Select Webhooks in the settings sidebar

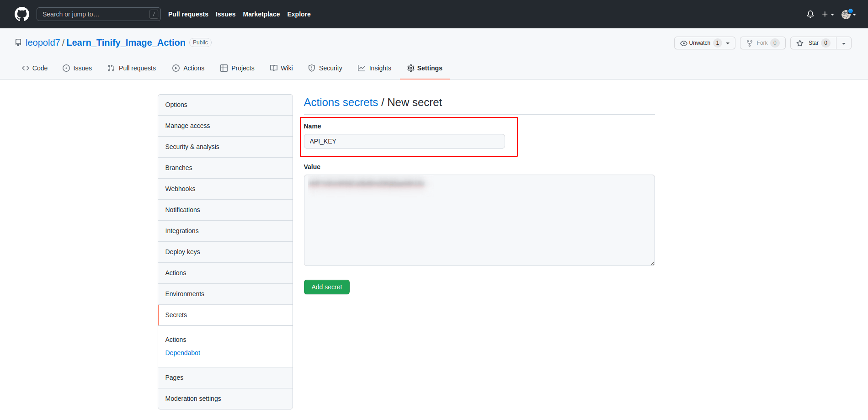180,189
